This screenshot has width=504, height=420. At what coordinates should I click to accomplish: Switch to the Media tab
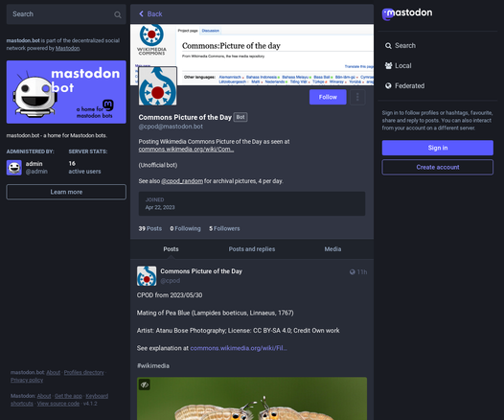[x=332, y=249]
